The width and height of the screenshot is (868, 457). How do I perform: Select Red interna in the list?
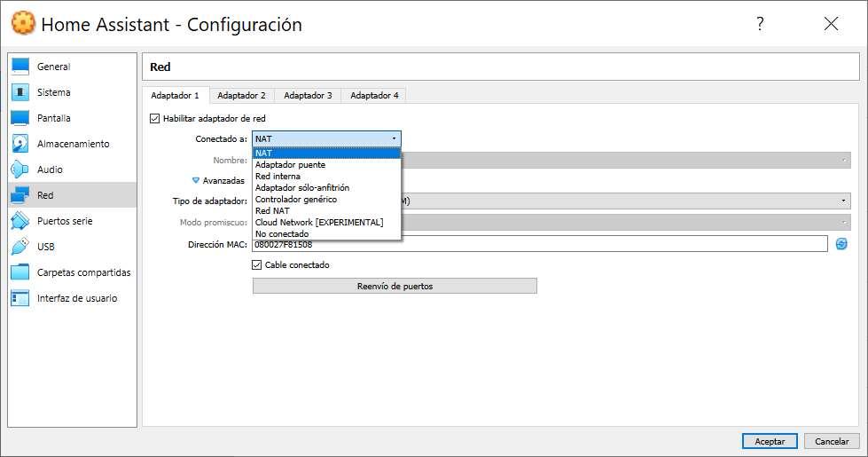(x=278, y=176)
